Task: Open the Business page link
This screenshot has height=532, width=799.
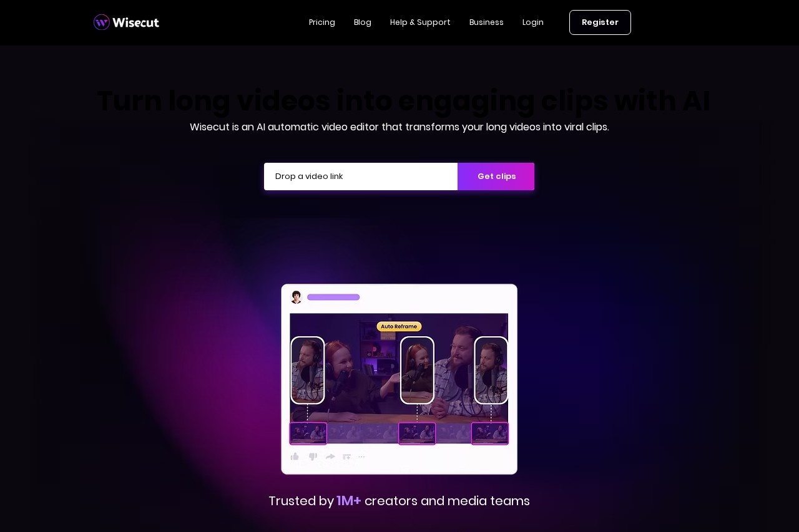Action: click(x=486, y=22)
